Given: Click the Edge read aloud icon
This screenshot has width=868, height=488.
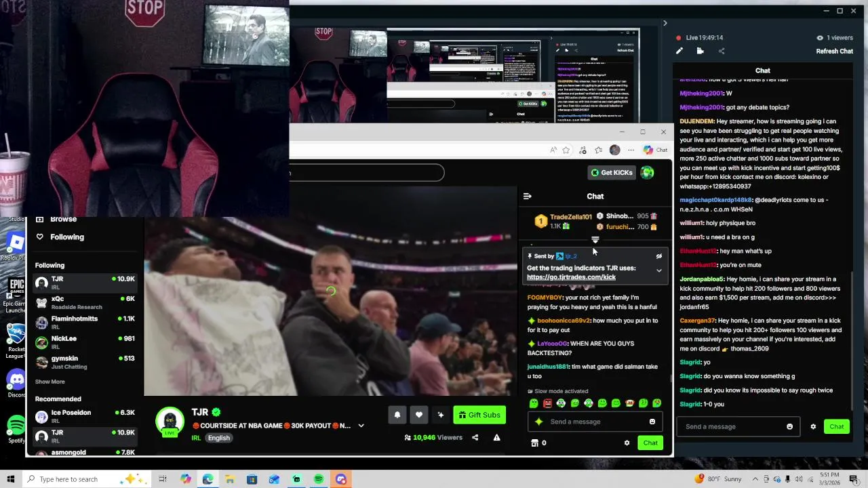Looking at the screenshot, I should [x=553, y=150].
